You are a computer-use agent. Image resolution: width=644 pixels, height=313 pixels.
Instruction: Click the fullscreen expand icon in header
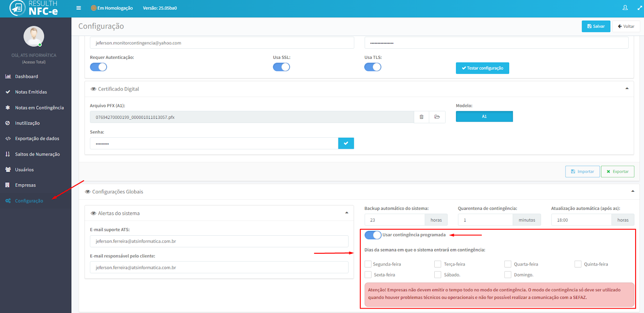[x=640, y=8]
